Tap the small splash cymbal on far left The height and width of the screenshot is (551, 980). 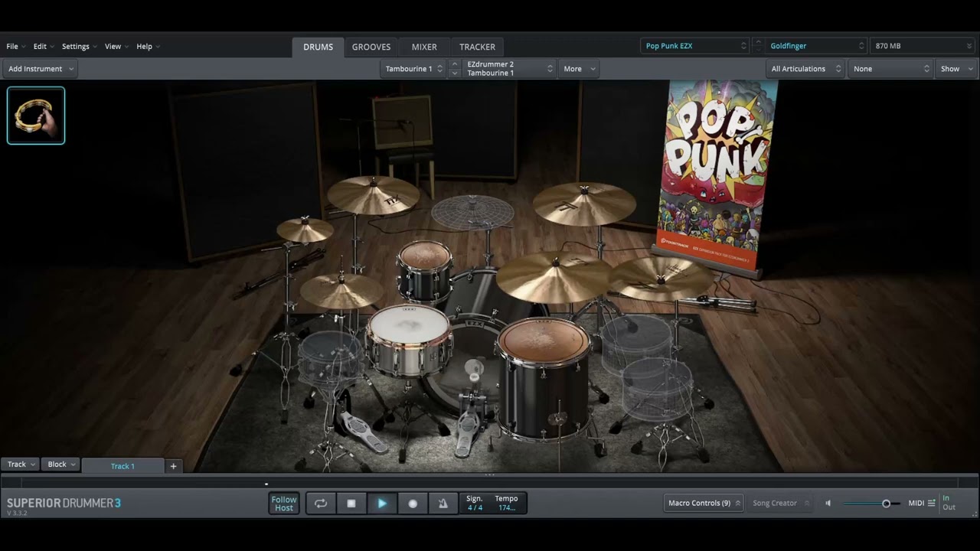(x=305, y=230)
